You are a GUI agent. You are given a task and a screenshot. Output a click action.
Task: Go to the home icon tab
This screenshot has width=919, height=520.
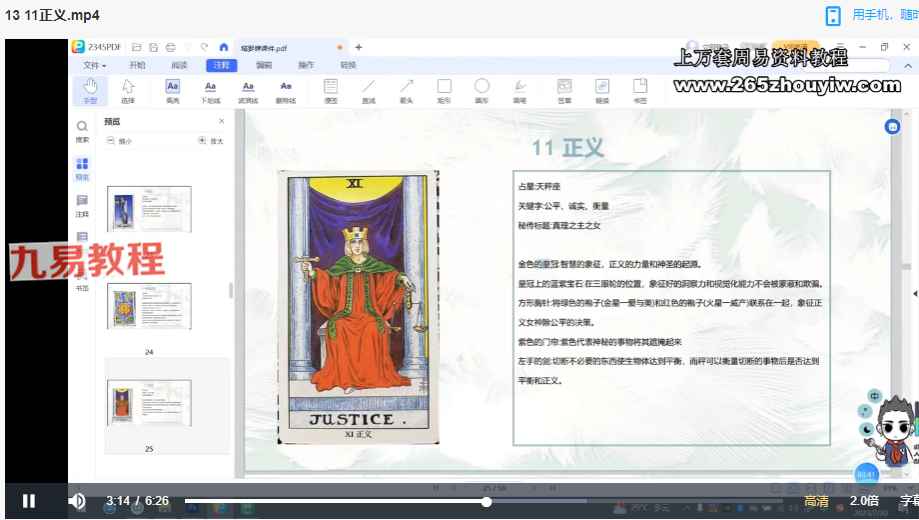224,47
